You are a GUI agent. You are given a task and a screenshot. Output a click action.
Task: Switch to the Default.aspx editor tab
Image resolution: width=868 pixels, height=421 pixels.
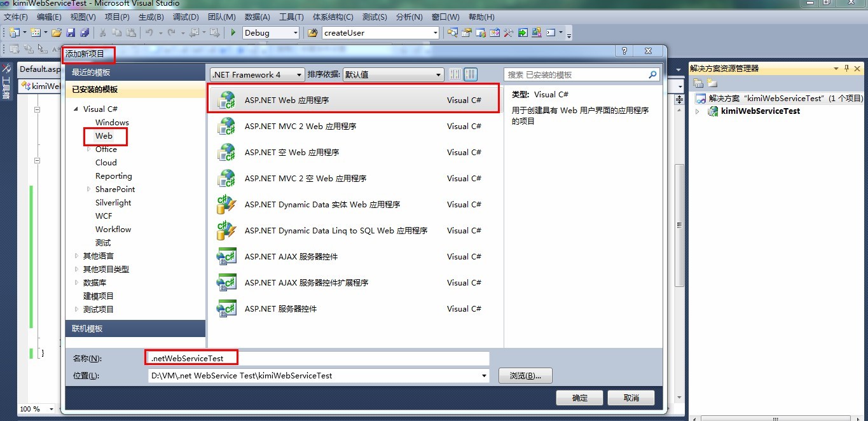39,69
